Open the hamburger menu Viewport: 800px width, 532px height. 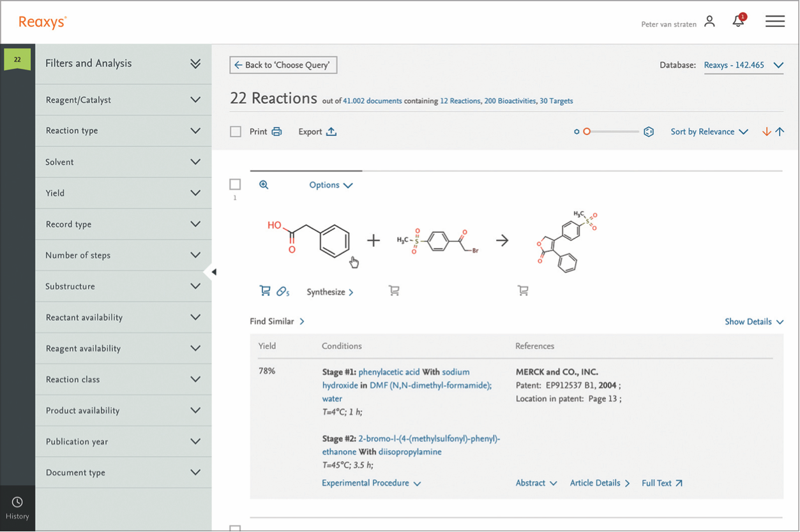774,21
